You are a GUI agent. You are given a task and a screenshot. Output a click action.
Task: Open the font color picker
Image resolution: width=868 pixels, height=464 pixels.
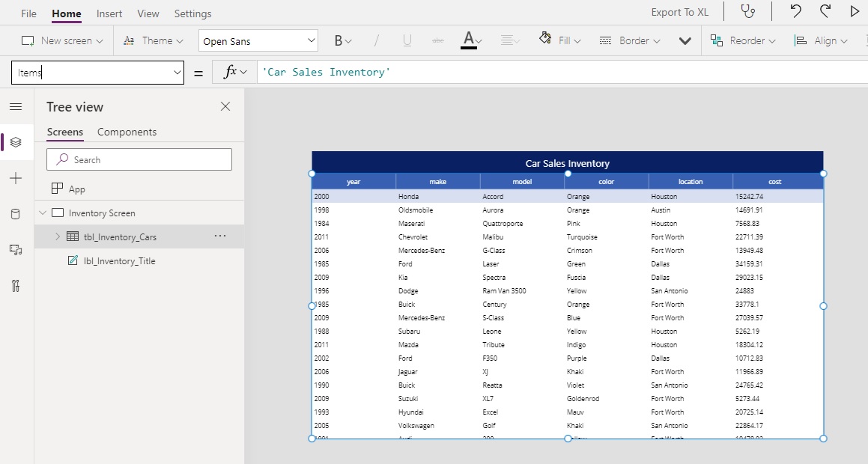pyautogui.click(x=470, y=40)
